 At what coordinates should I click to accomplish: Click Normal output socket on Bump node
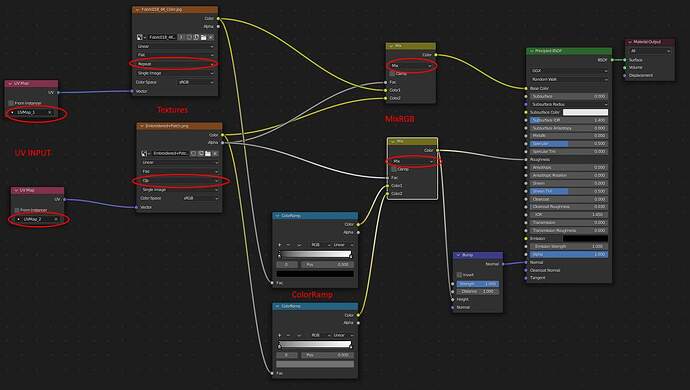[x=503, y=264]
